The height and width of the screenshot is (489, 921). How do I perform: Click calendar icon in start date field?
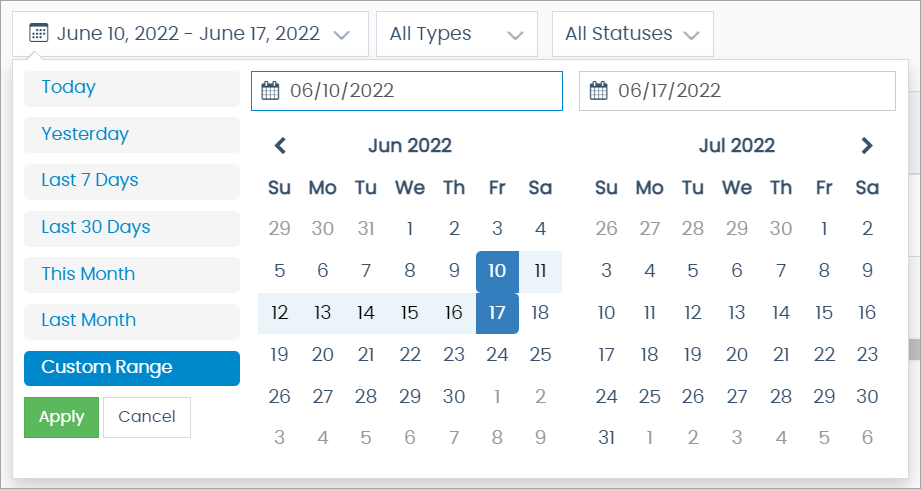270,91
